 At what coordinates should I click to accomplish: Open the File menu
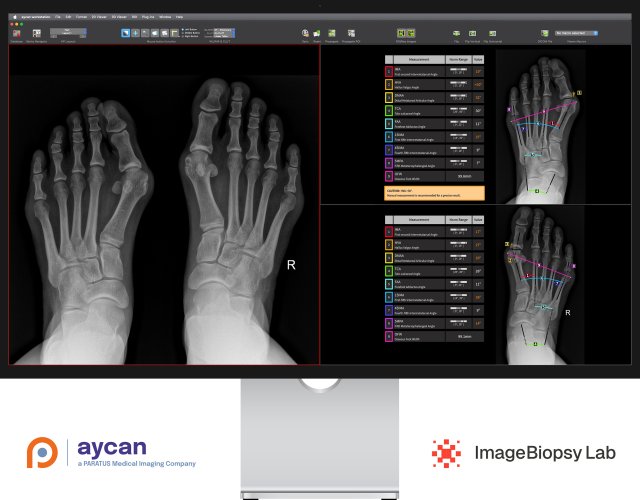(x=58, y=17)
